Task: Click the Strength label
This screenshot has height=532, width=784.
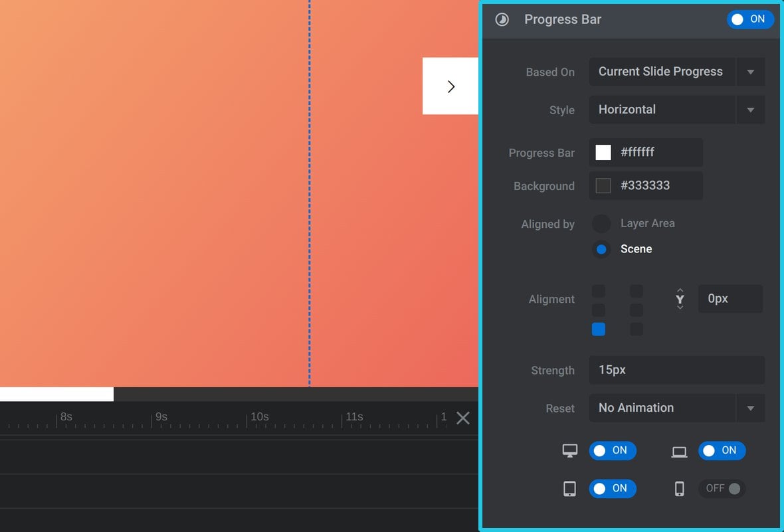Action: point(553,371)
